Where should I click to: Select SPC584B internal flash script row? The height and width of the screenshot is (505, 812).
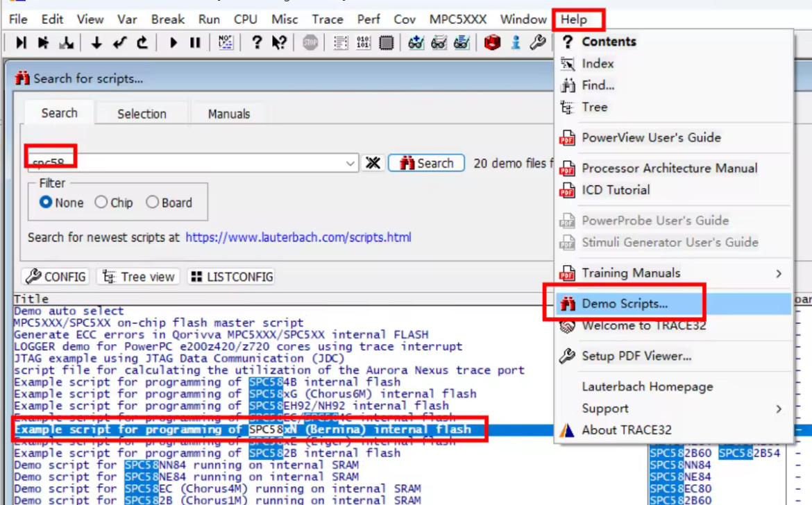[207, 382]
